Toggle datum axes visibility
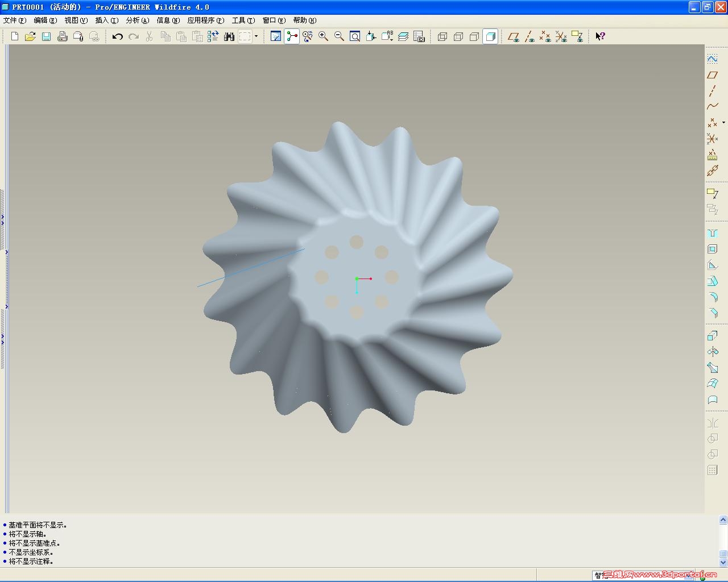This screenshot has height=582, width=728. click(x=530, y=36)
